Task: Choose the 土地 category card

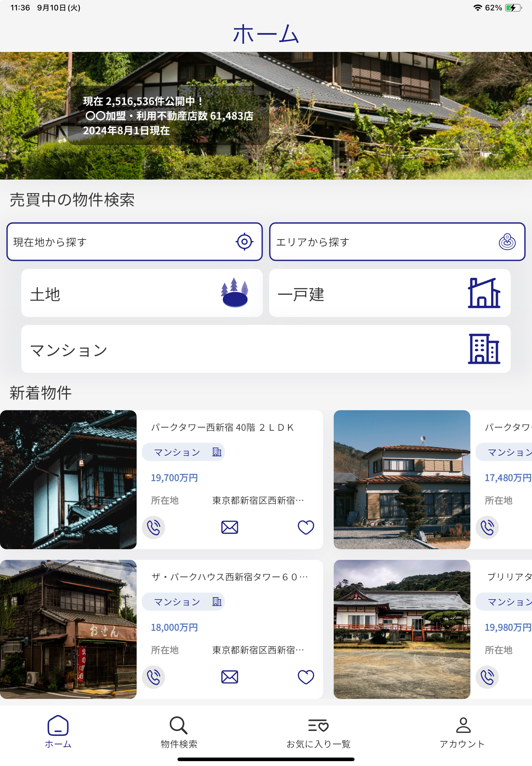Action: click(x=142, y=293)
